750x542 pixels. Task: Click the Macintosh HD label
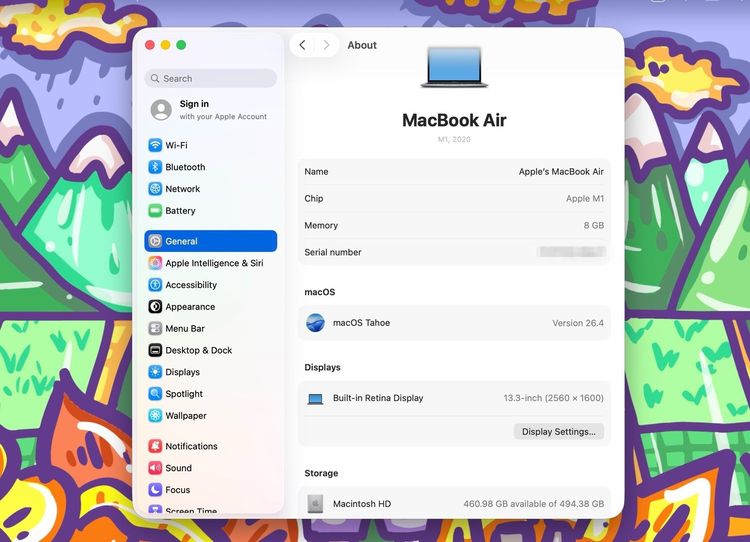(362, 504)
